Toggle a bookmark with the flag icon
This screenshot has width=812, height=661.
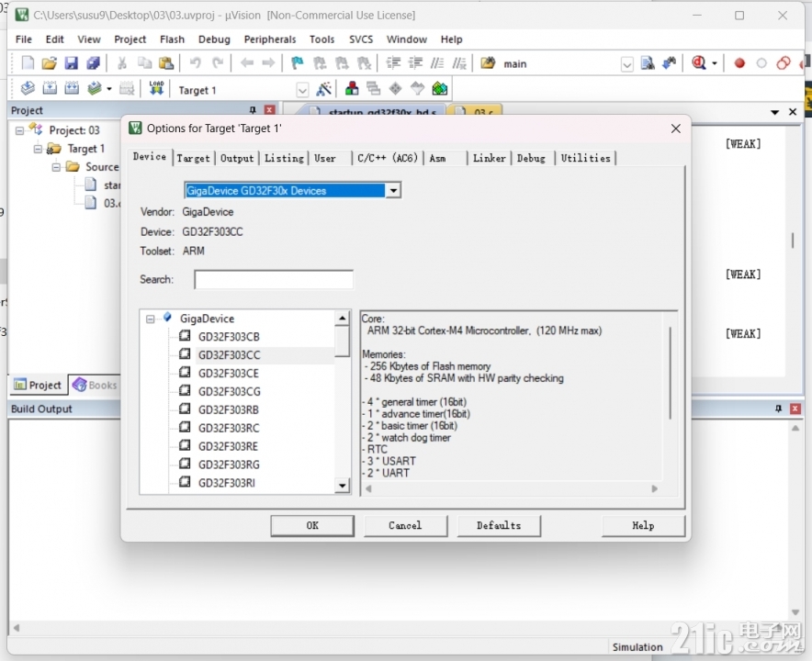(298, 63)
